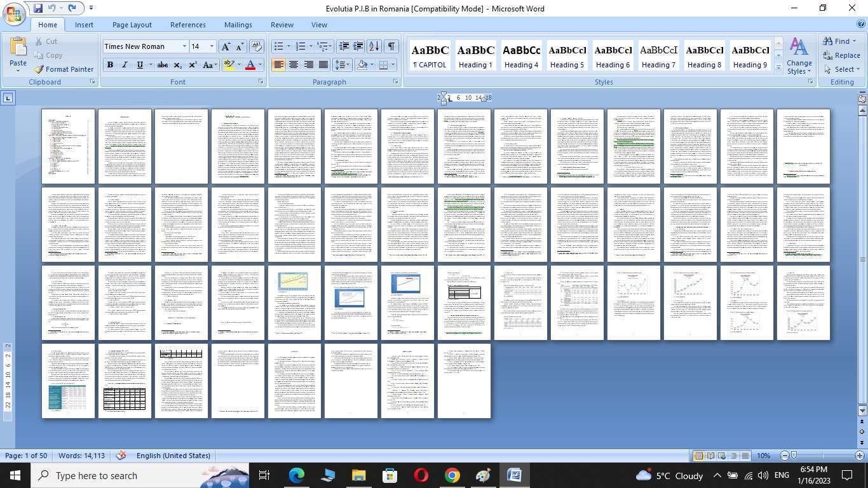The height and width of the screenshot is (488, 868).
Task: Apply the Heading 1 style
Action: point(475,56)
